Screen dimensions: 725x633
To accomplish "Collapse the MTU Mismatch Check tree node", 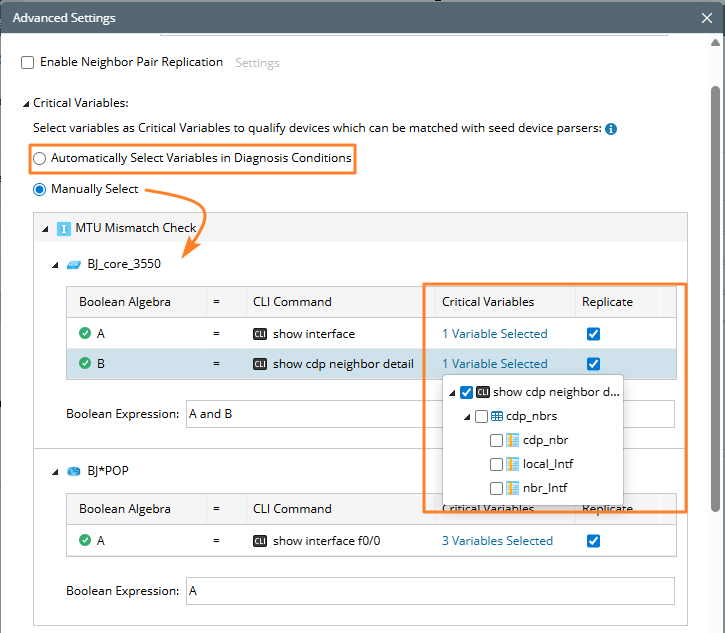I will pos(45,229).
